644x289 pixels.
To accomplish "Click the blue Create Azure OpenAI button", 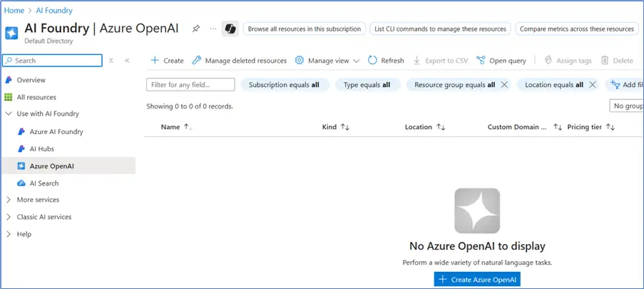I will point(477,280).
